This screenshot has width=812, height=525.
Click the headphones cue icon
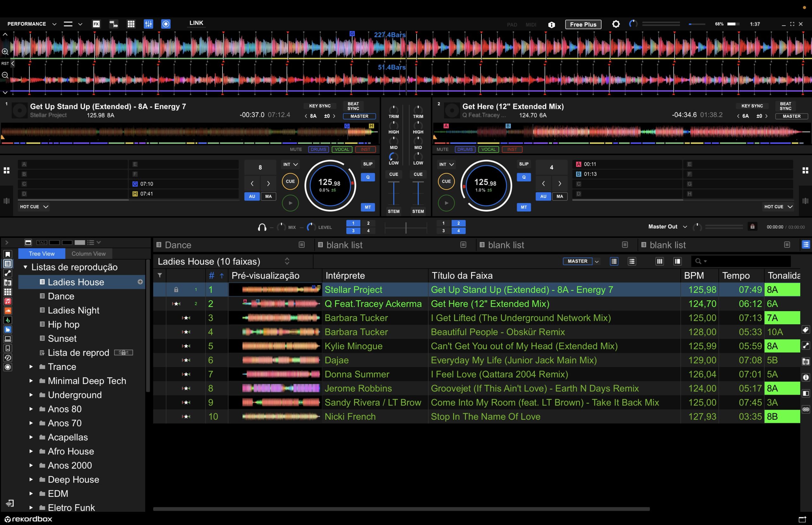[262, 227]
